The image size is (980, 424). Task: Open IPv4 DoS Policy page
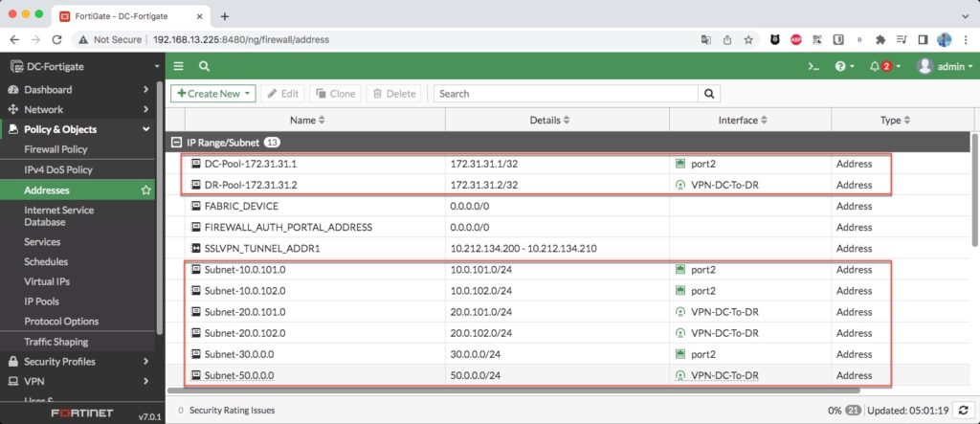coord(58,170)
